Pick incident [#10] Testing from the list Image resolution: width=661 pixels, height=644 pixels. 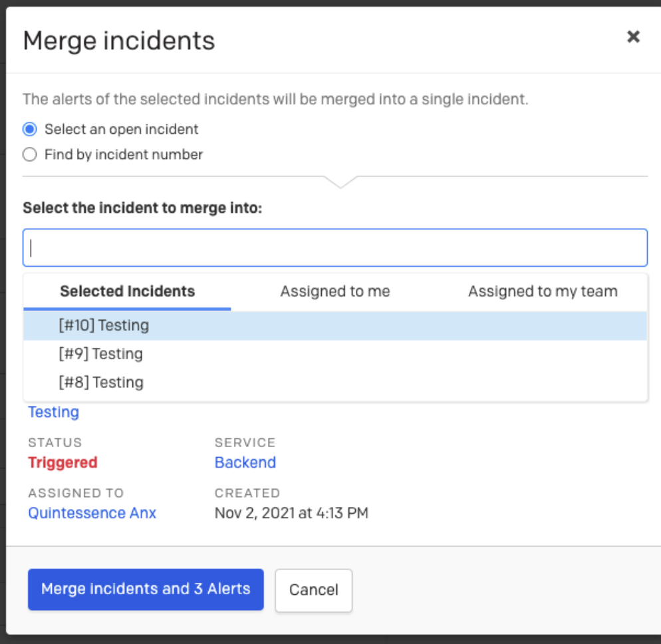[x=104, y=326]
